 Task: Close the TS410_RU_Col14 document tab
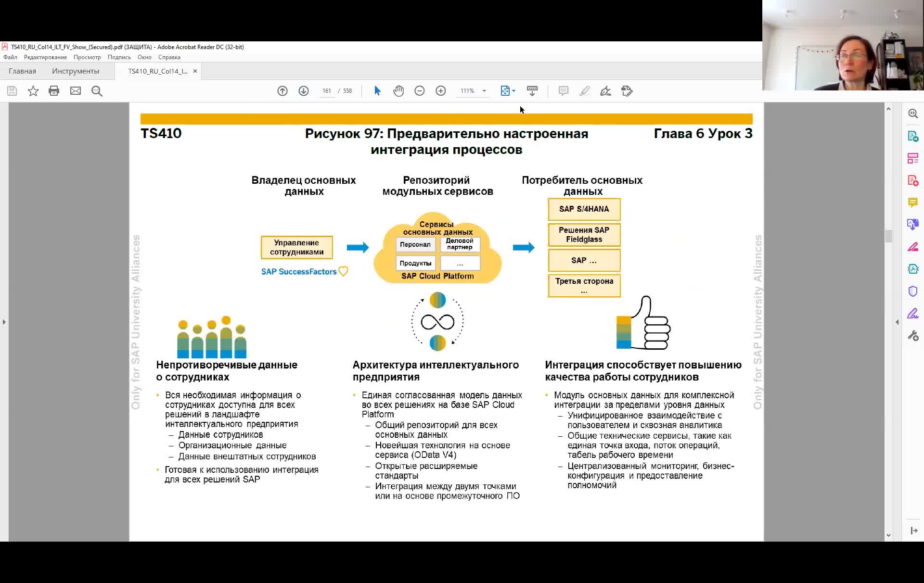coord(195,71)
